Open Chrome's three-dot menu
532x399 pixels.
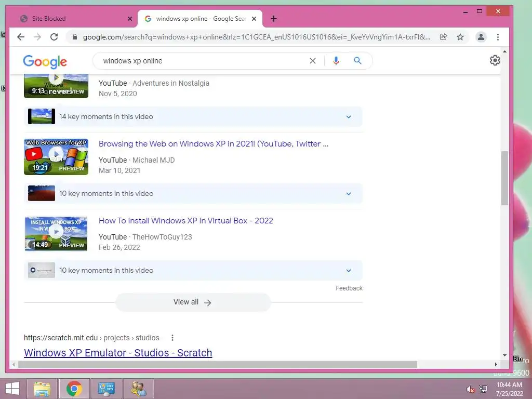(x=498, y=37)
